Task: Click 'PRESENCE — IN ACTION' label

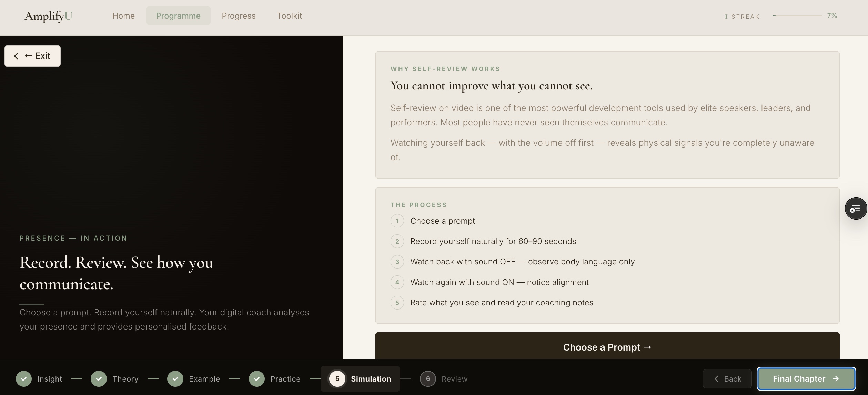Action: (x=73, y=238)
